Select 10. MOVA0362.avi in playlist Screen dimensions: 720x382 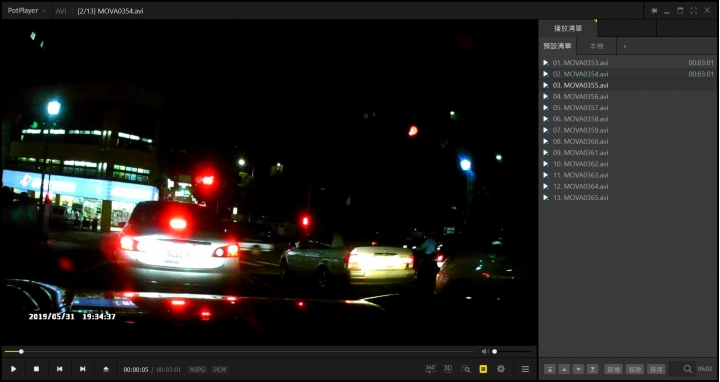pyautogui.click(x=628, y=164)
